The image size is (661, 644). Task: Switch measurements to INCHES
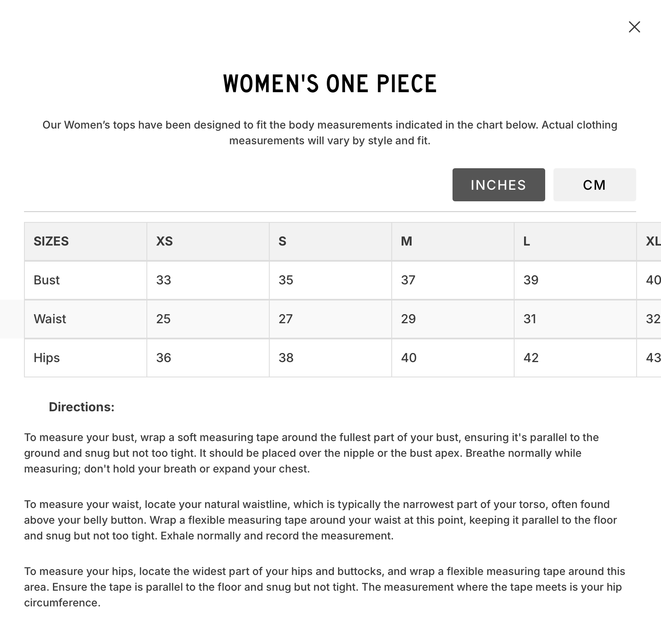coord(498,185)
